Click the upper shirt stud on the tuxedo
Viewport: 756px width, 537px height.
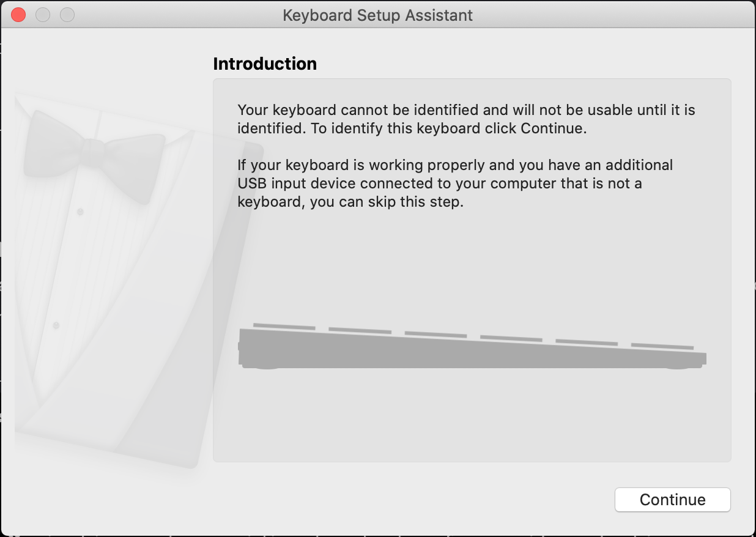(x=80, y=212)
